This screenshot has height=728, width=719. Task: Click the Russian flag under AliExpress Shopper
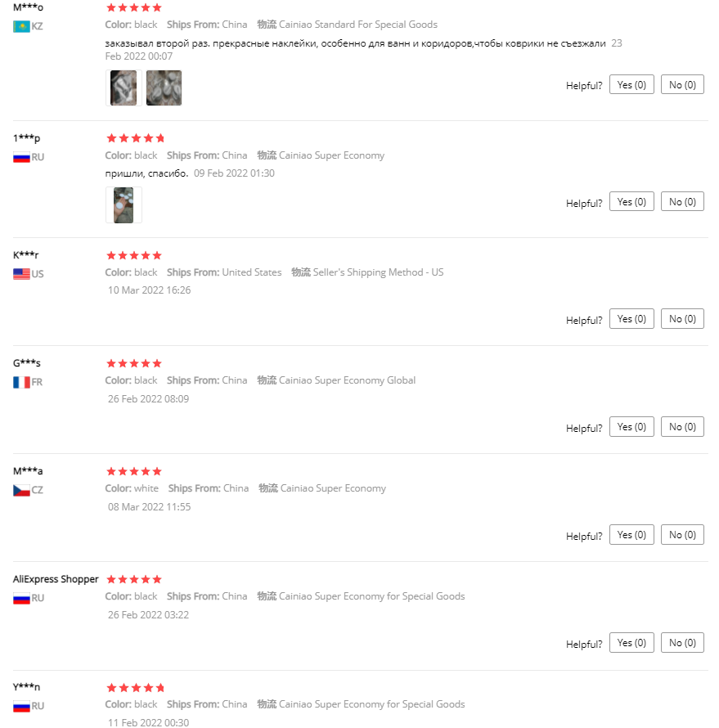coord(21,598)
